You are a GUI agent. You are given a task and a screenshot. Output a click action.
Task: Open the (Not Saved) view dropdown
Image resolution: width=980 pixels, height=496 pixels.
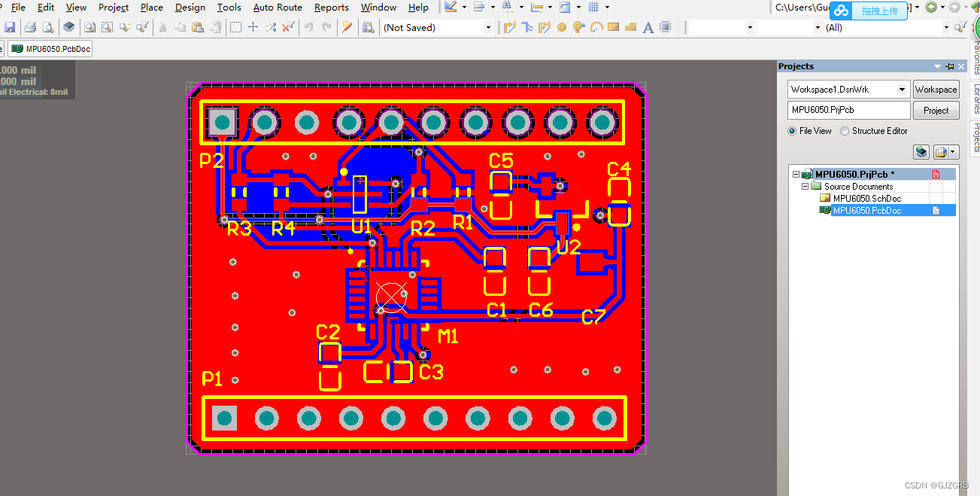click(x=488, y=27)
